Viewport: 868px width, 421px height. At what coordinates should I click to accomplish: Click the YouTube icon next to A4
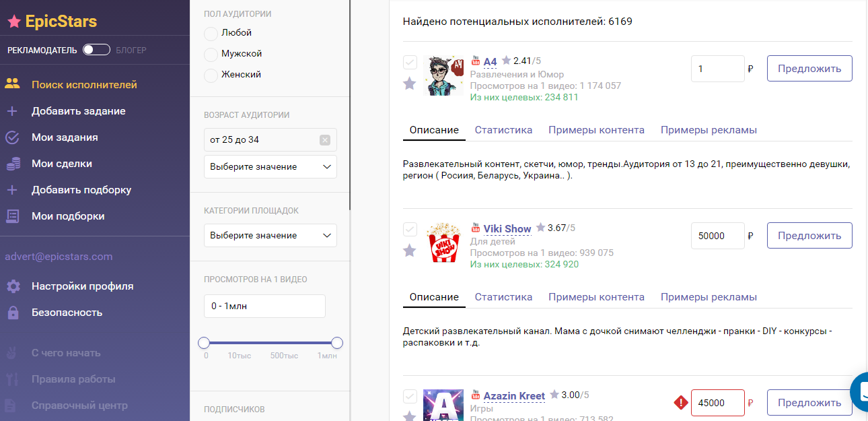point(476,61)
